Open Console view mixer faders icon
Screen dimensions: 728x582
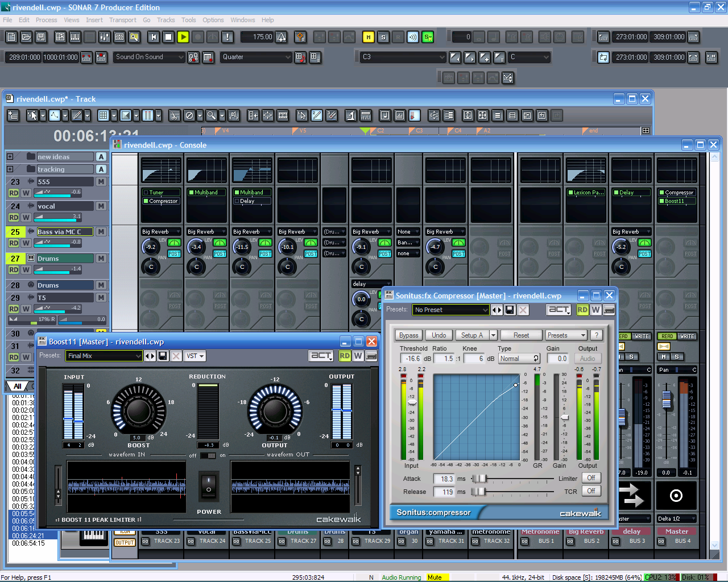tap(105, 37)
